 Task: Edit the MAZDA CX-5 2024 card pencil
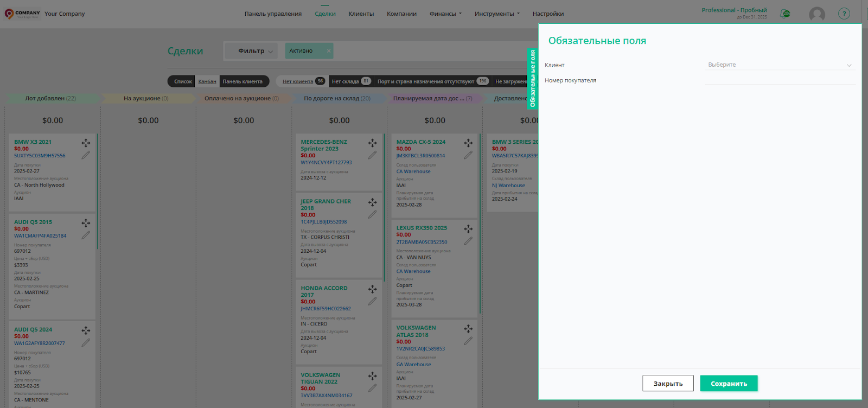468,155
